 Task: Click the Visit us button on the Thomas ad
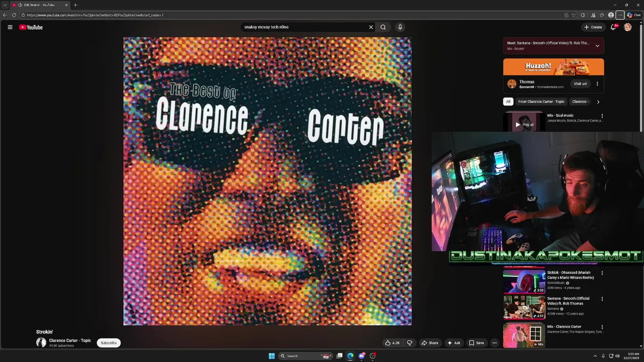(580, 84)
